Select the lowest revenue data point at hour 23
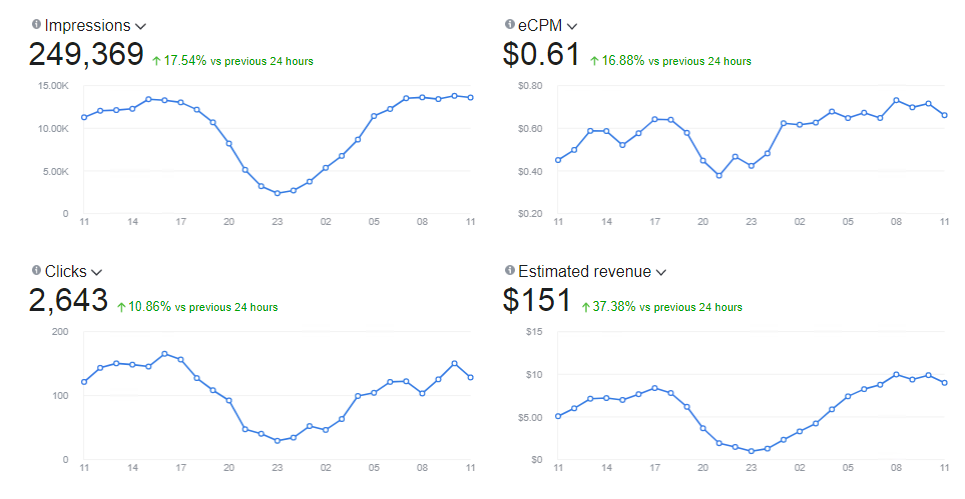 [x=751, y=451]
